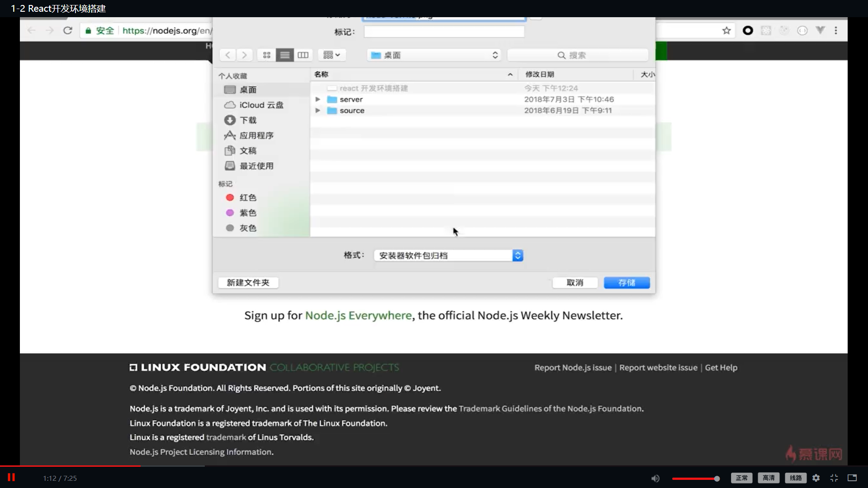Switch to column view in the dialog
Viewport: 868px width, 488px height.
[302, 55]
